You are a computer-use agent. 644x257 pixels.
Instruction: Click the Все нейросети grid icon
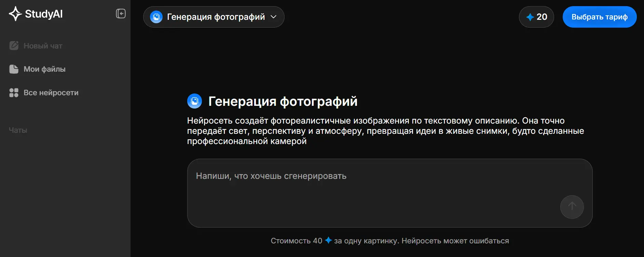coord(14,93)
